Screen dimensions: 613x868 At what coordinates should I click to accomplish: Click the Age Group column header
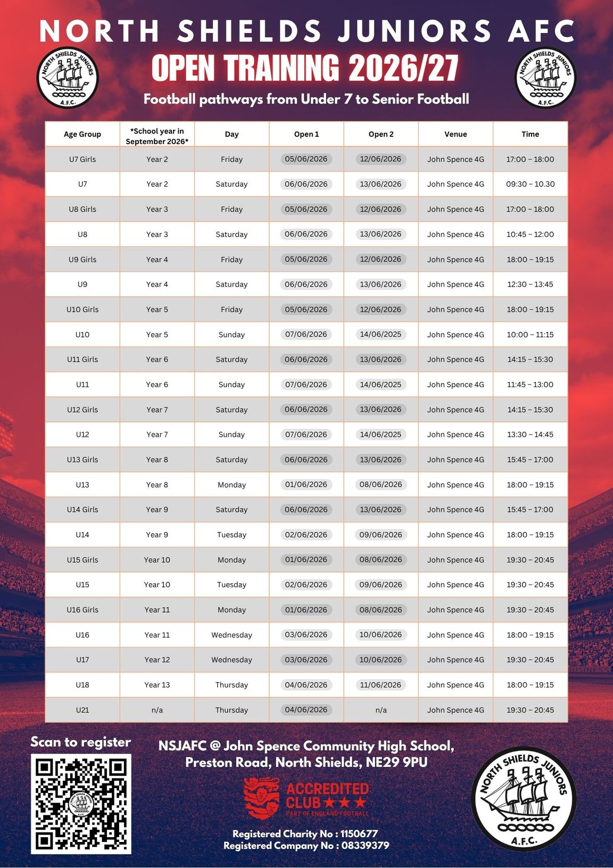point(82,134)
